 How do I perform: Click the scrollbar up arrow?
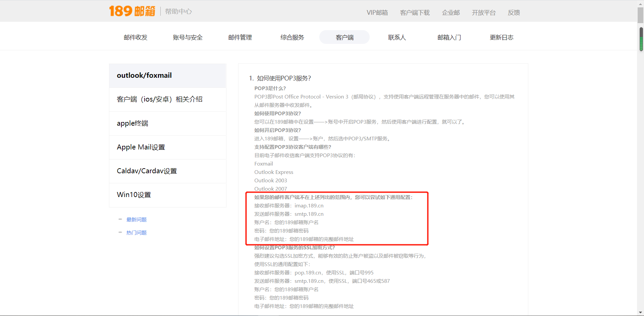640,4
